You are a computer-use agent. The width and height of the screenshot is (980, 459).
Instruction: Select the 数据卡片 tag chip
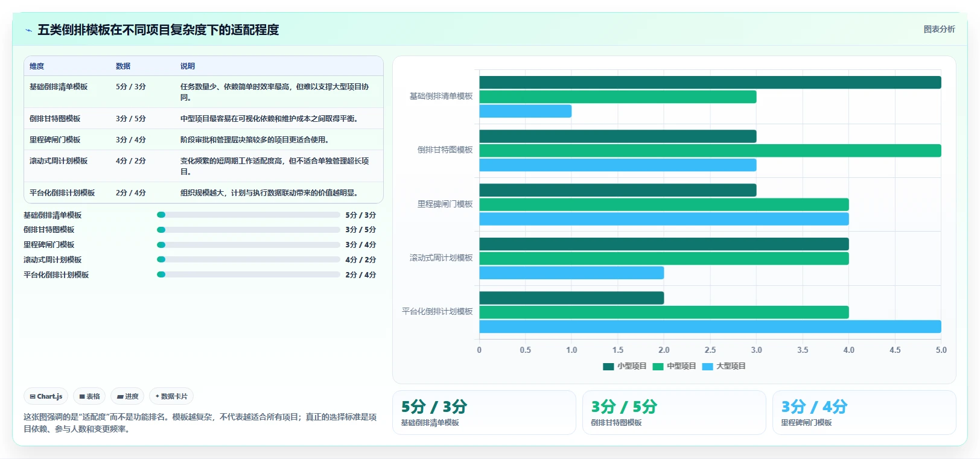pyautogui.click(x=171, y=396)
